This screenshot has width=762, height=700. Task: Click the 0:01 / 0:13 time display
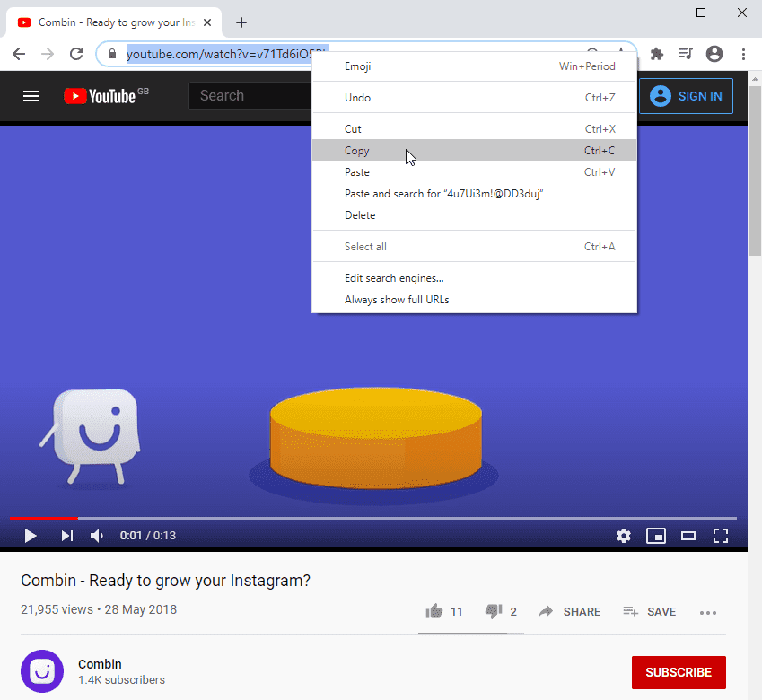148,536
